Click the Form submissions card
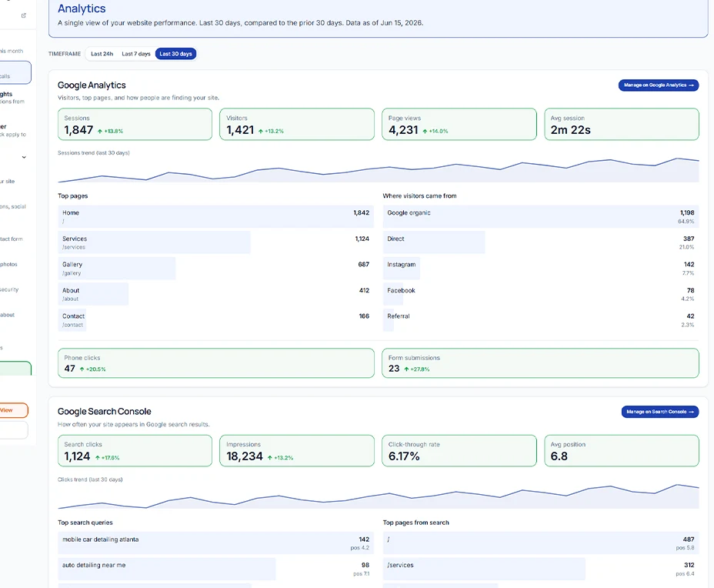Viewport: 714px width, 588px height. click(540, 363)
